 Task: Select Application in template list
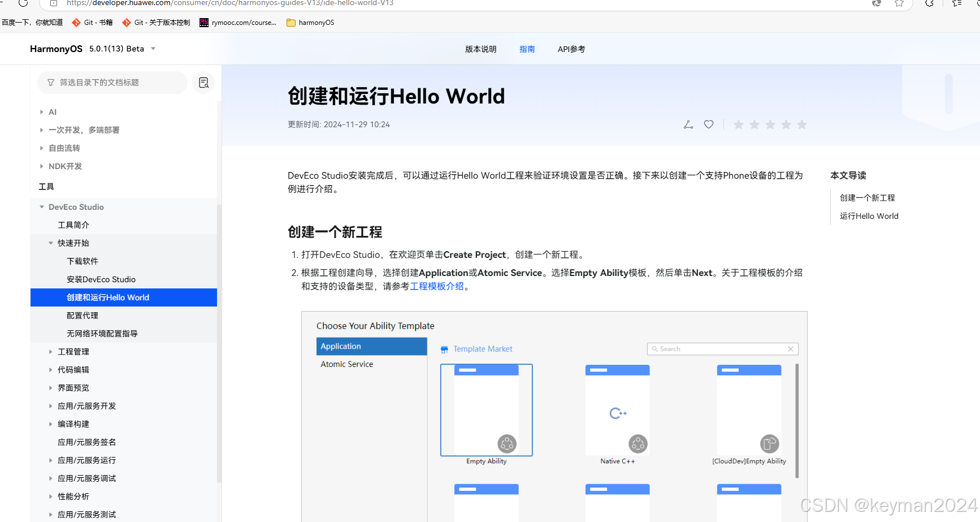(371, 346)
